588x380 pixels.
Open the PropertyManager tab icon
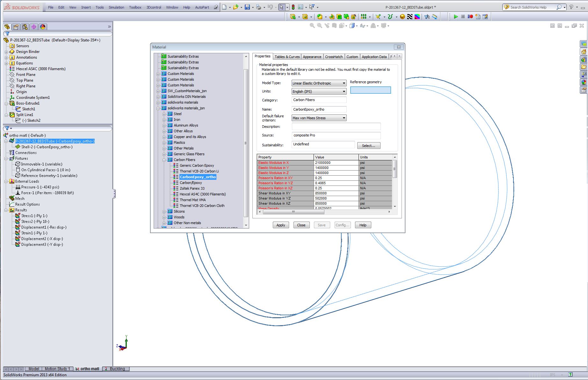tap(16, 27)
